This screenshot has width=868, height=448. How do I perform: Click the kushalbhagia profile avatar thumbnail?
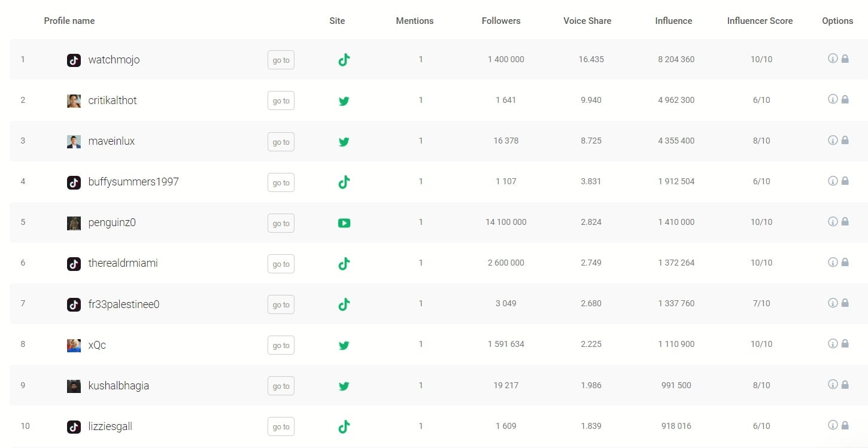click(74, 386)
